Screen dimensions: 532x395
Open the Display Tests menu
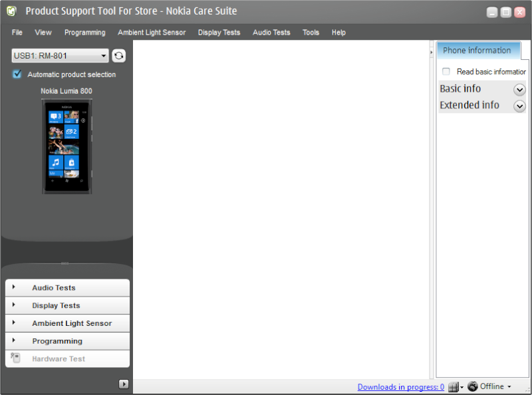coord(219,33)
